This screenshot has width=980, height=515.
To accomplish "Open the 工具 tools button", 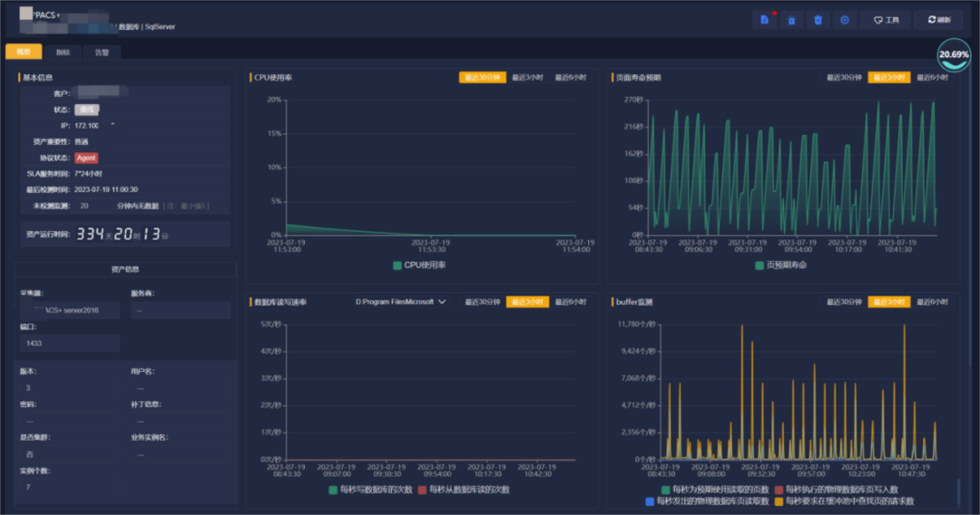I will [886, 20].
